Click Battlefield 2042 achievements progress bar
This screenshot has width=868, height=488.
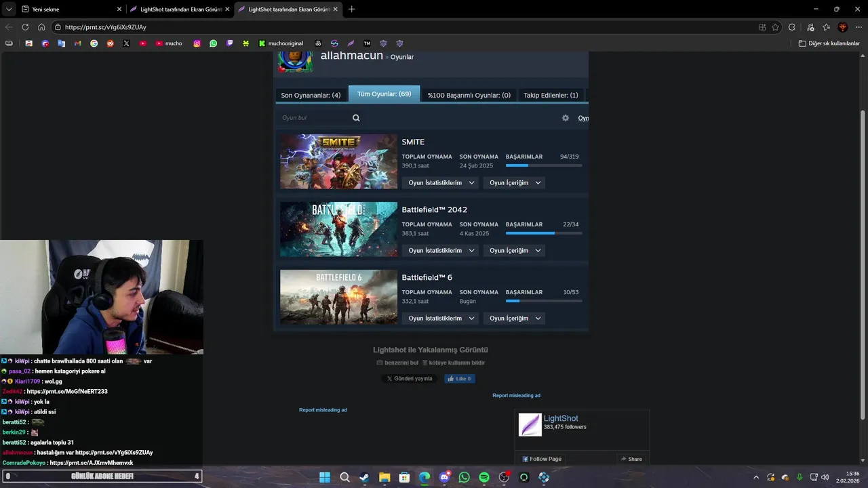(x=544, y=233)
